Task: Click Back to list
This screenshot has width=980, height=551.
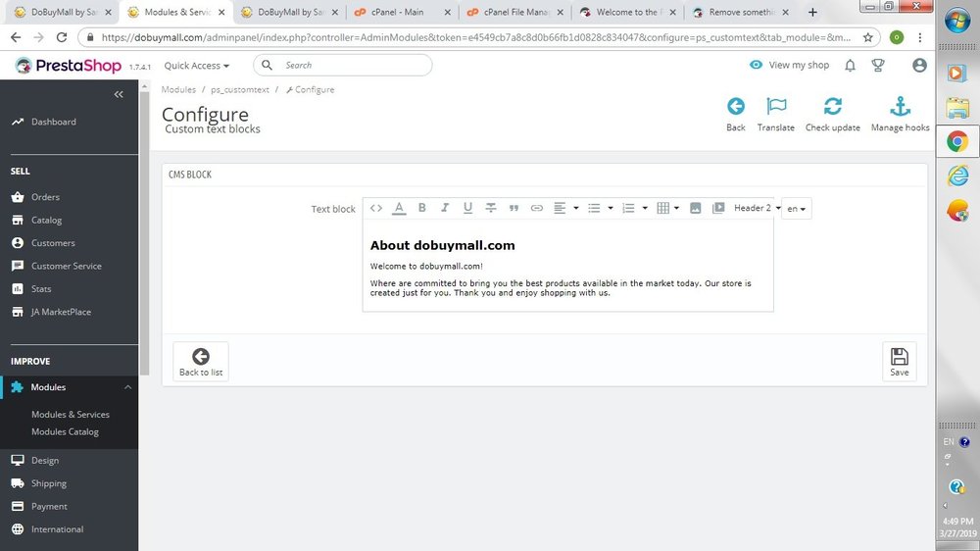Action: point(201,362)
